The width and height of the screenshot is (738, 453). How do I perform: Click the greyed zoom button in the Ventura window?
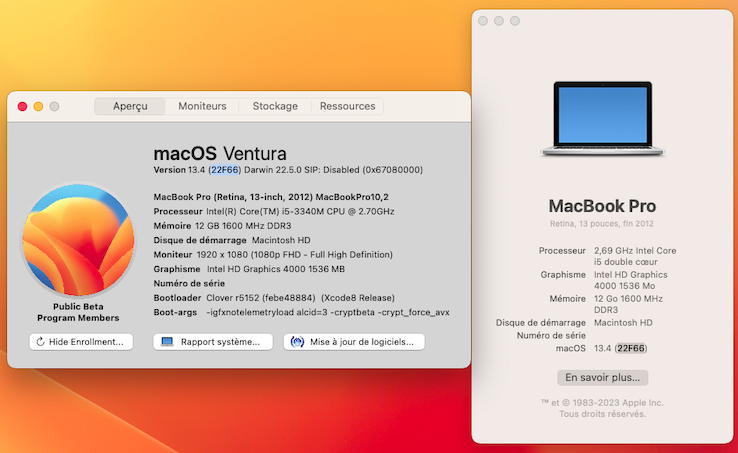(x=55, y=106)
